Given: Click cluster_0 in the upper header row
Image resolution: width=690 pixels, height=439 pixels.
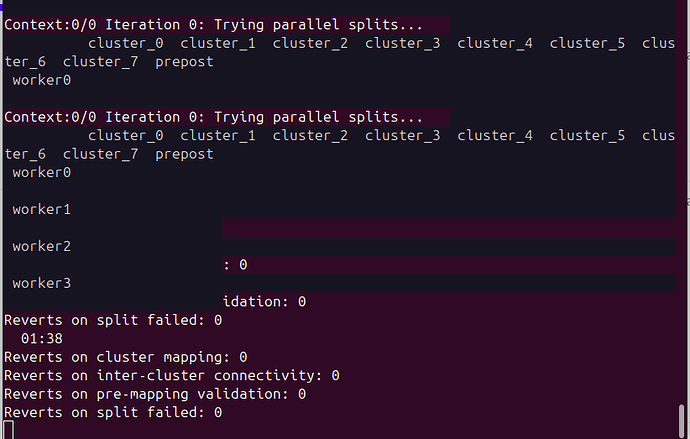Looking at the screenshot, I should tap(125, 44).
